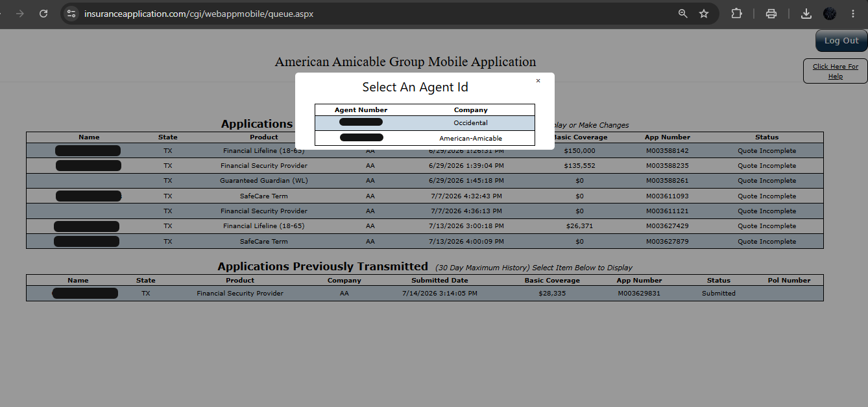Click the $135,552 basic coverage cell
Screen dimensions: 868x407
pos(579,166)
